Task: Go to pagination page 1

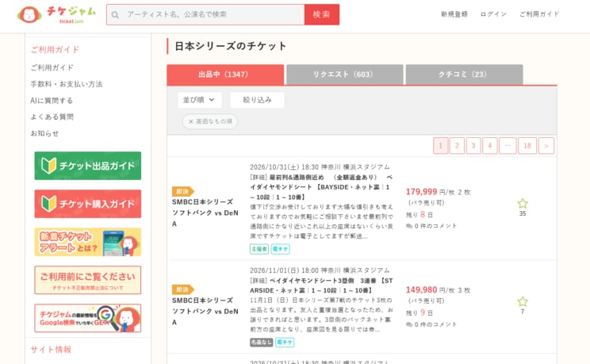Action: (x=441, y=146)
